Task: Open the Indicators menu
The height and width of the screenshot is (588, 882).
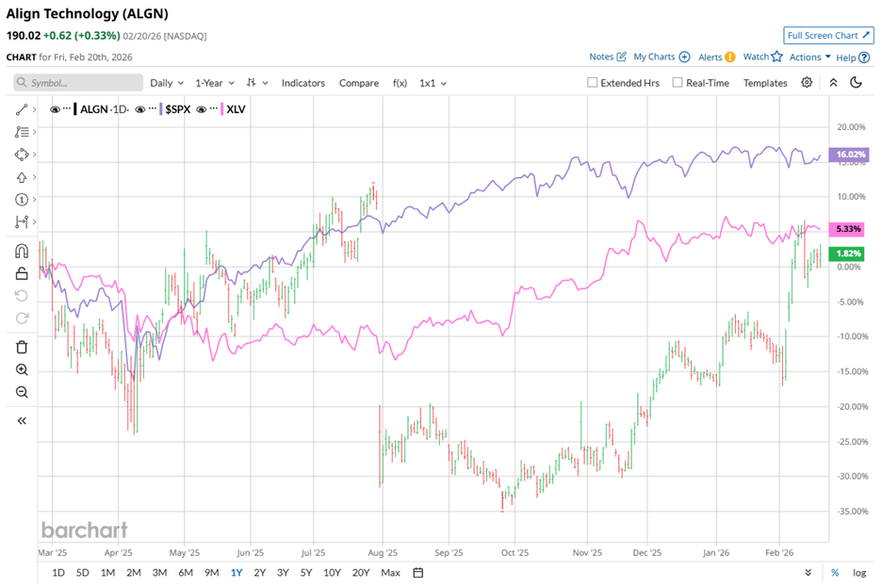Action: [303, 83]
